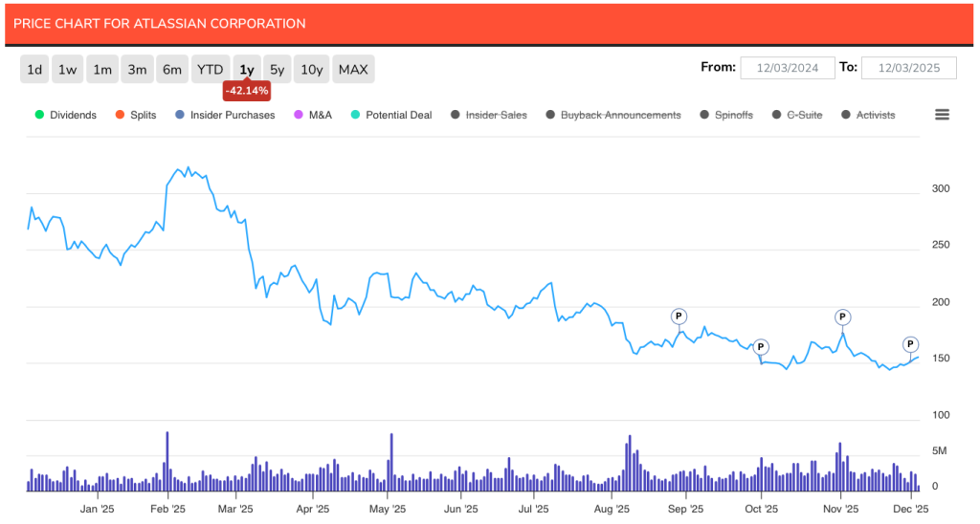Click the Jul '25 axis label

coord(533,509)
